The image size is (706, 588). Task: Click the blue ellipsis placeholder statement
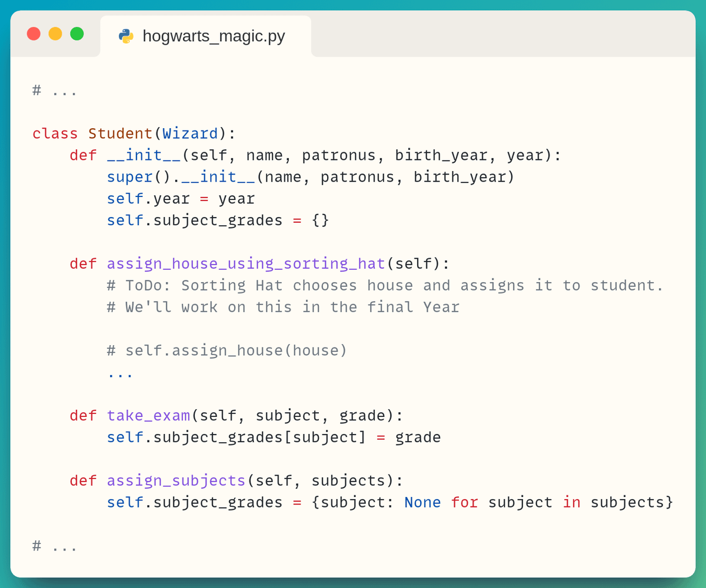click(120, 372)
